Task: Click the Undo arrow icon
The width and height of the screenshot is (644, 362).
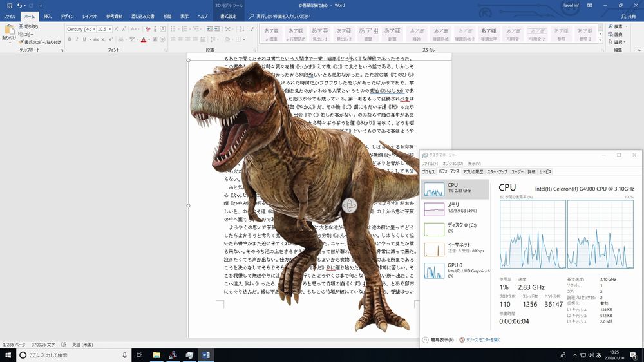Action: pyautogui.click(x=20, y=6)
